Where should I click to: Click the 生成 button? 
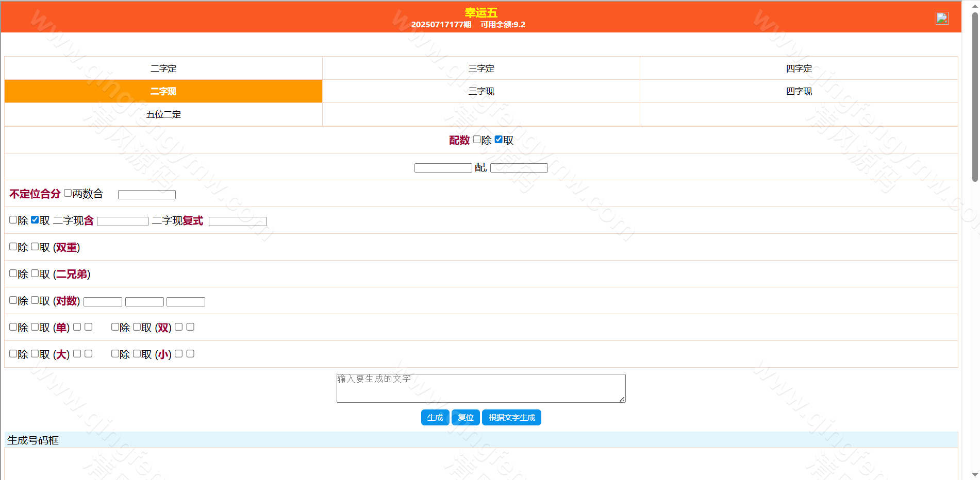click(435, 418)
